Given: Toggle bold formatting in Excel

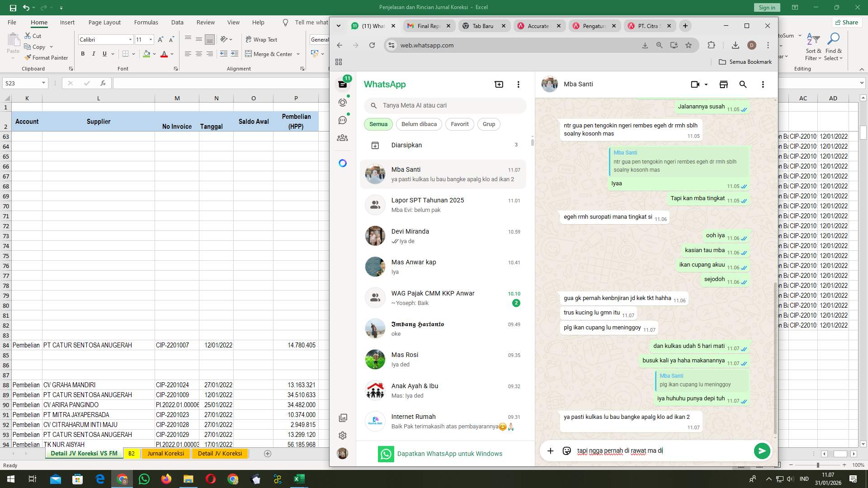Looking at the screenshot, I should pyautogui.click(x=83, y=53).
